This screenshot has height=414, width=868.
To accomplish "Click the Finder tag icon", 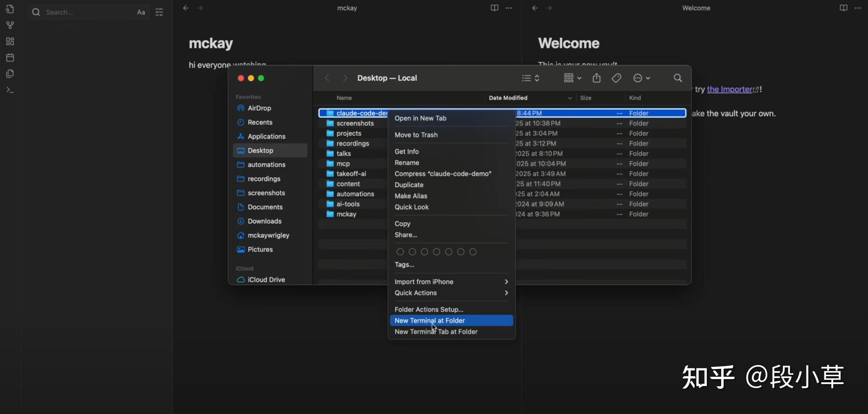I will point(616,78).
